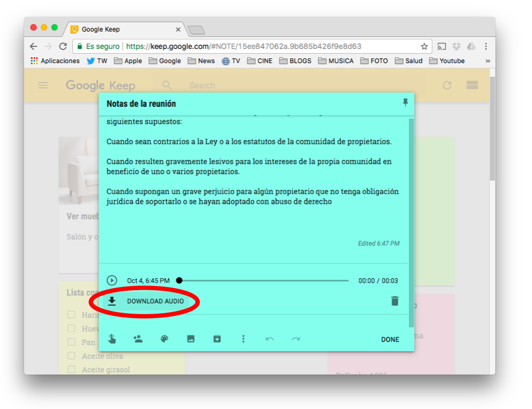Click the Google Drive extension icon

471,46
